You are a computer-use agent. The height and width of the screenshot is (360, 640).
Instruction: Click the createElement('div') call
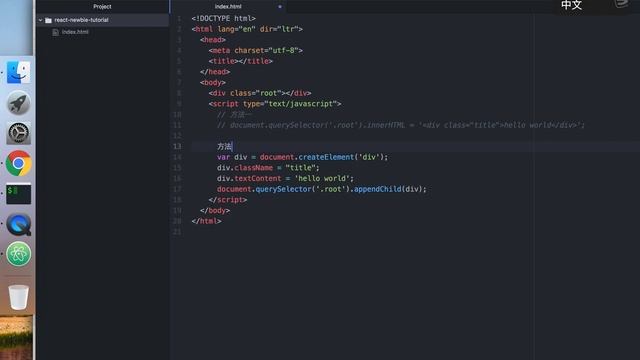point(341,157)
